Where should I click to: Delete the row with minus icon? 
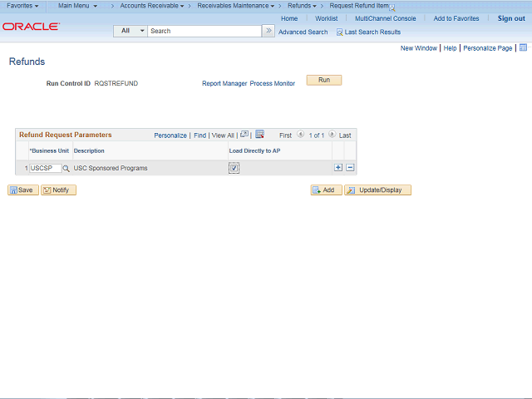tap(350, 168)
